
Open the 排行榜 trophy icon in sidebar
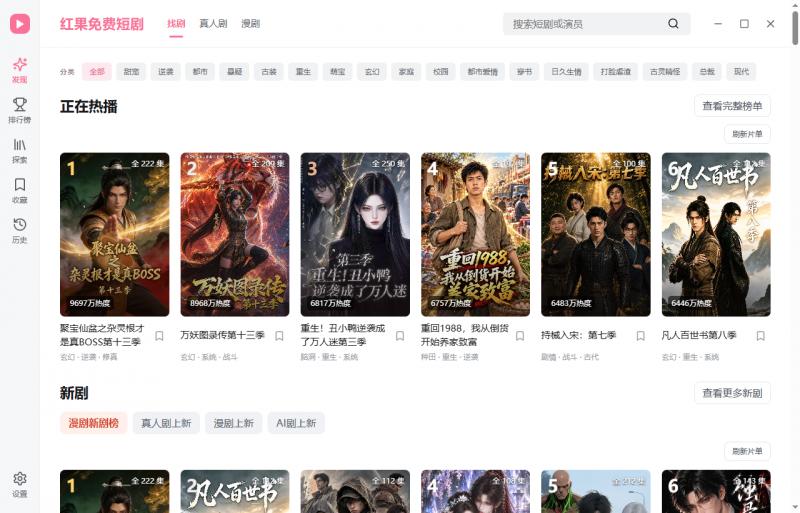pos(20,105)
